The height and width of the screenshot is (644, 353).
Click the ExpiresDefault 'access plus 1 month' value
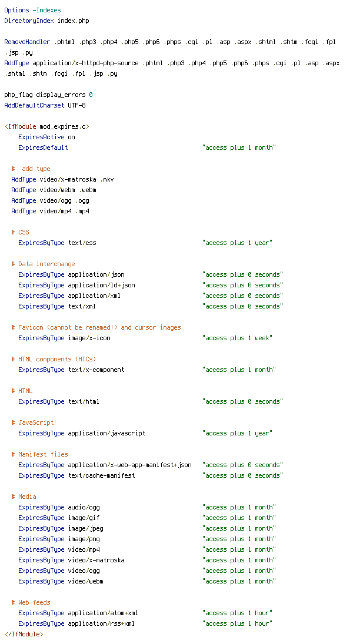239,148
